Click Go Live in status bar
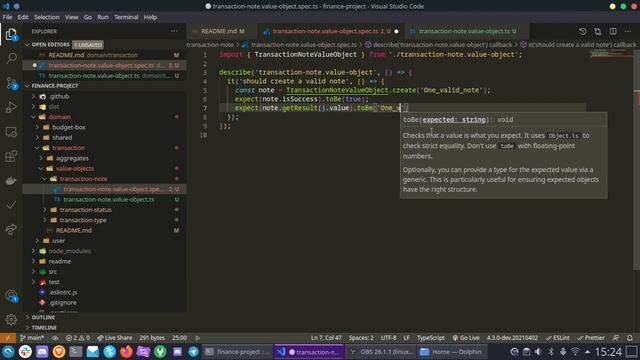Image resolution: width=640 pixels, height=360 pixels. tap(466, 338)
